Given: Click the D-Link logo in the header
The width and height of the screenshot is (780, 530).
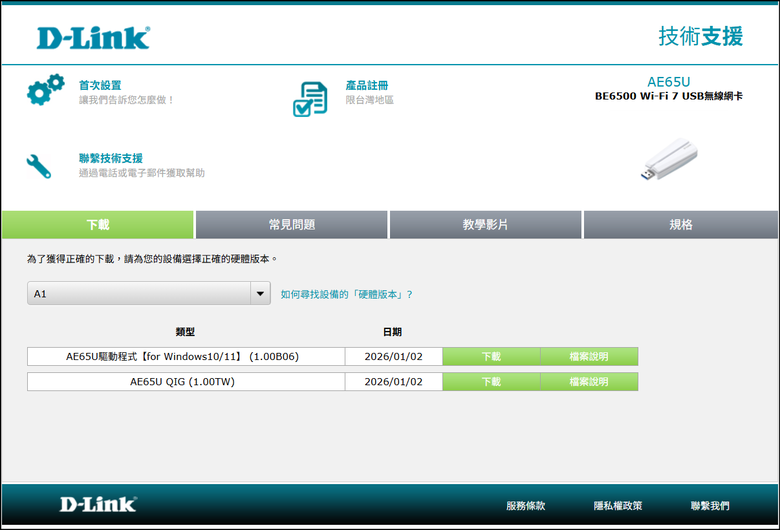Looking at the screenshot, I should [x=94, y=38].
